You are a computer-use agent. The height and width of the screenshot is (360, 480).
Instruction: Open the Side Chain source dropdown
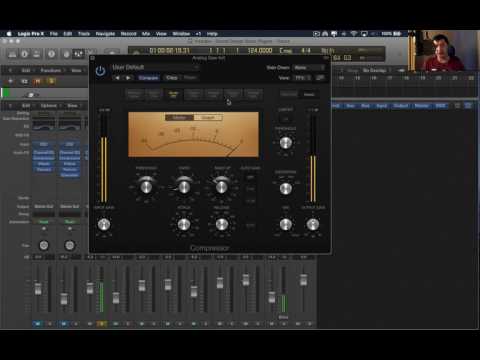[309, 68]
